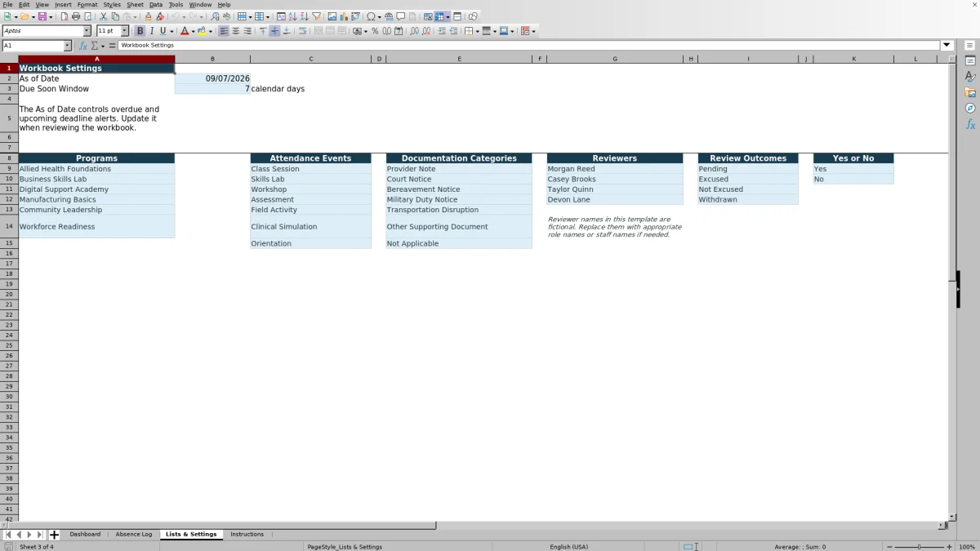Open the Sum function dropdown arrow
The image size is (980, 551).
[102, 46]
